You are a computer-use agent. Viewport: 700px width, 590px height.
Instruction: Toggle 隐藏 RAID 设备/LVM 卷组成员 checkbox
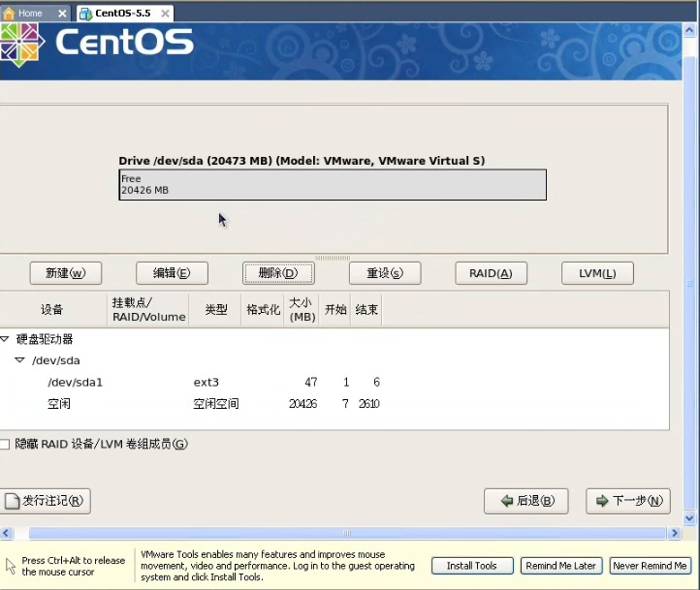click(x=5, y=444)
